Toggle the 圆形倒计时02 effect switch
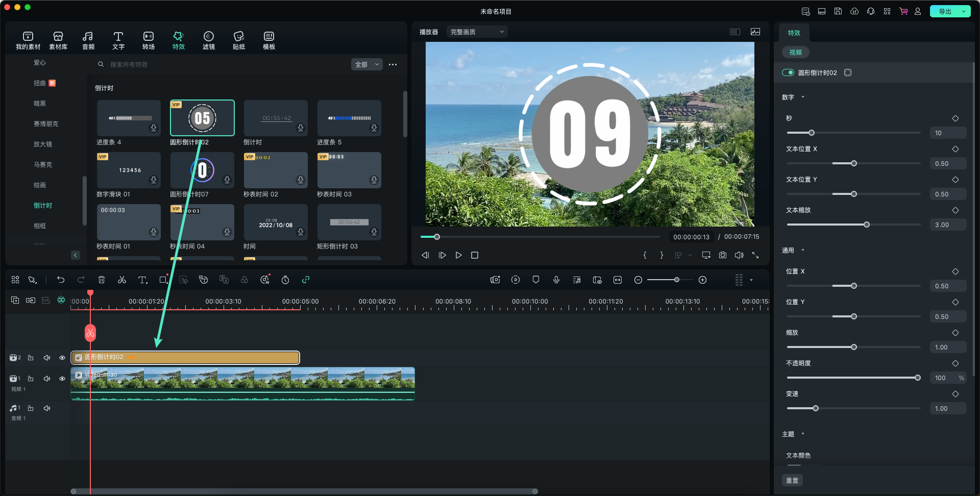 788,72
